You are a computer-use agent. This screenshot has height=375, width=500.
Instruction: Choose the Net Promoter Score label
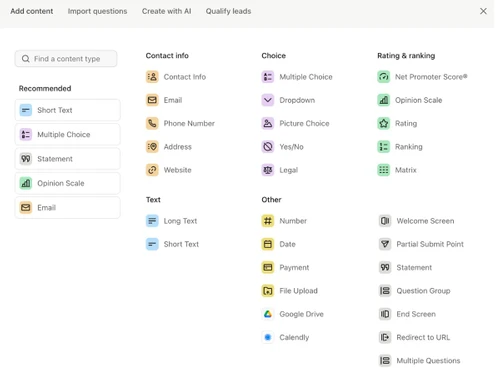click(431, 77)
